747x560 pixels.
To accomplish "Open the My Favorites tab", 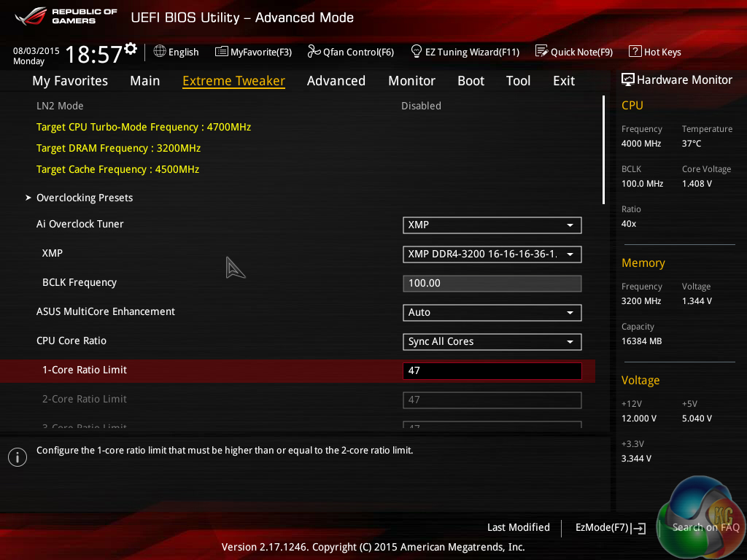I will [70, 81].
